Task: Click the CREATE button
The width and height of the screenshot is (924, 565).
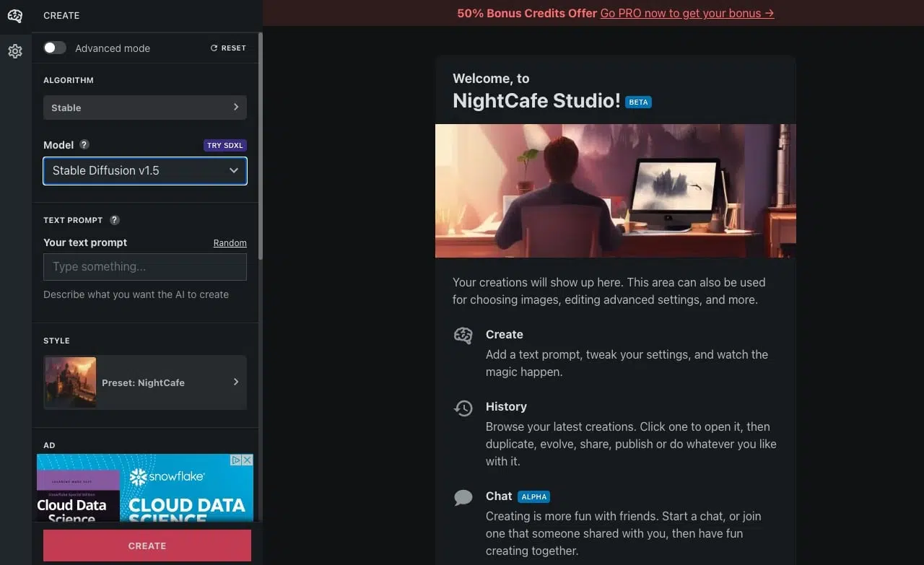Action: click(x=147, y=546)
